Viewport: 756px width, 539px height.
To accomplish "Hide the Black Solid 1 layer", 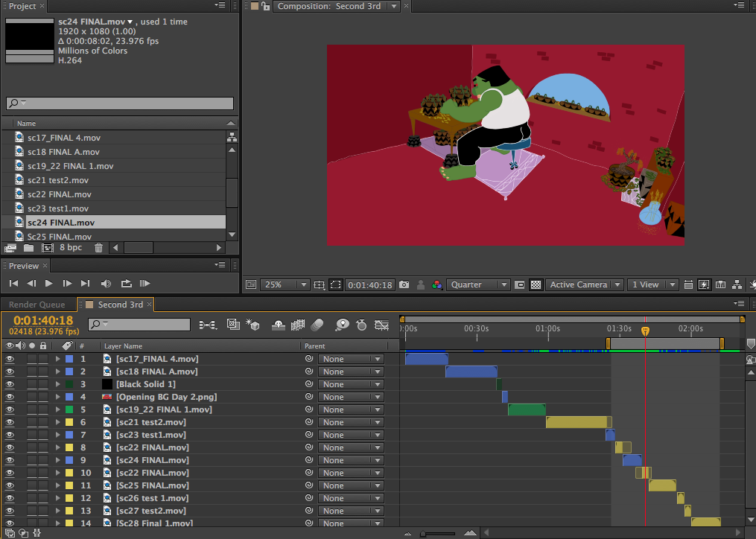I will 10,384.
